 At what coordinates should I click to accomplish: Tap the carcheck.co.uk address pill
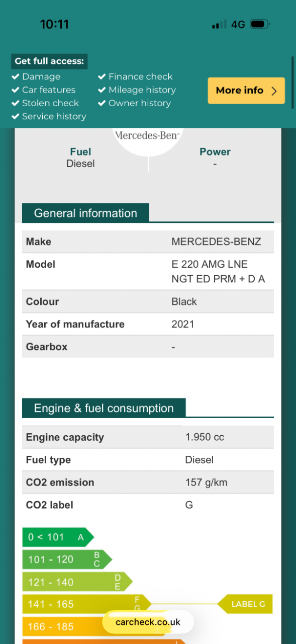pyautogui.click(x=148, y=622)
